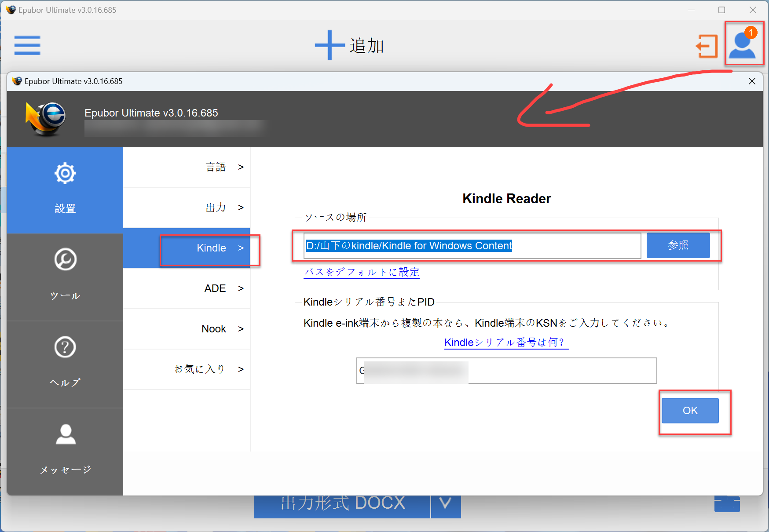Click the Kindle serial number input field
769x532 pixels.
[x=506, y=371]
